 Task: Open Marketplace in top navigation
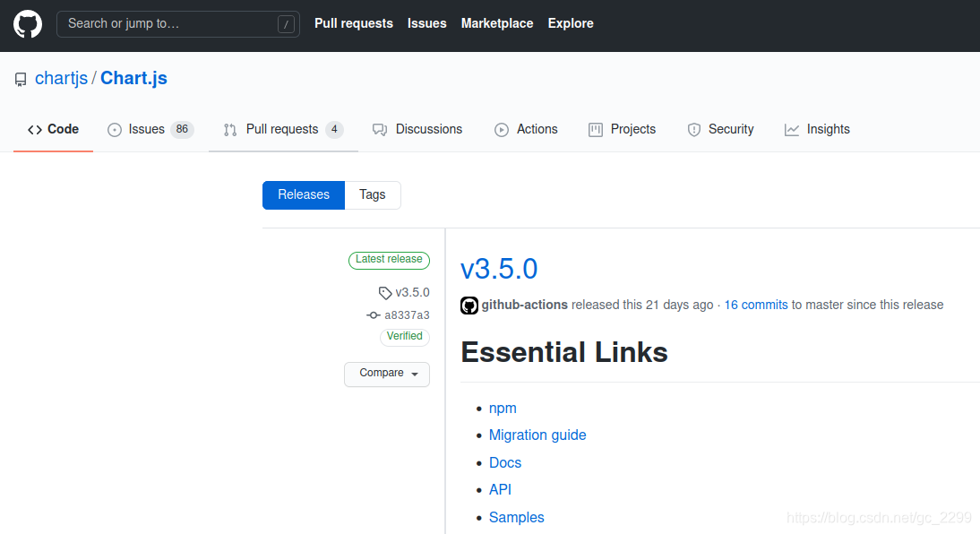497,24
